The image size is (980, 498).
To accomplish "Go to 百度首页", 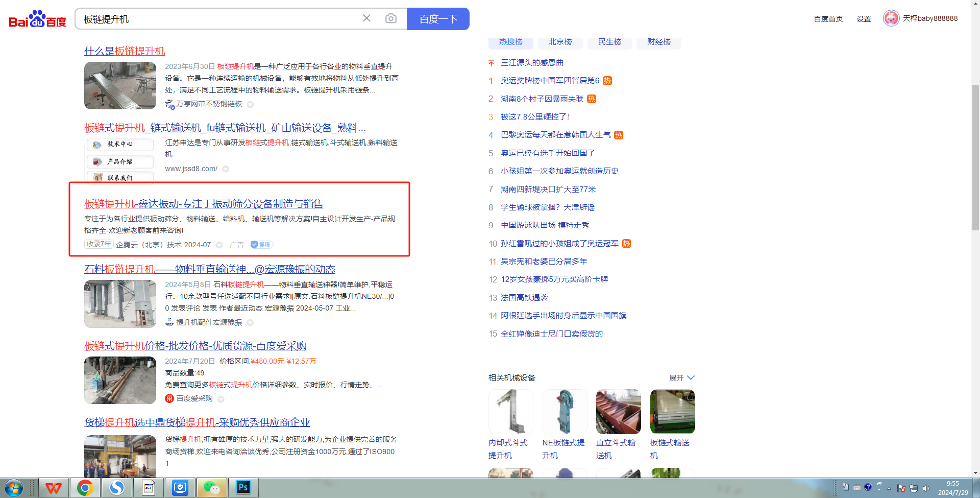I will point(828,19).
